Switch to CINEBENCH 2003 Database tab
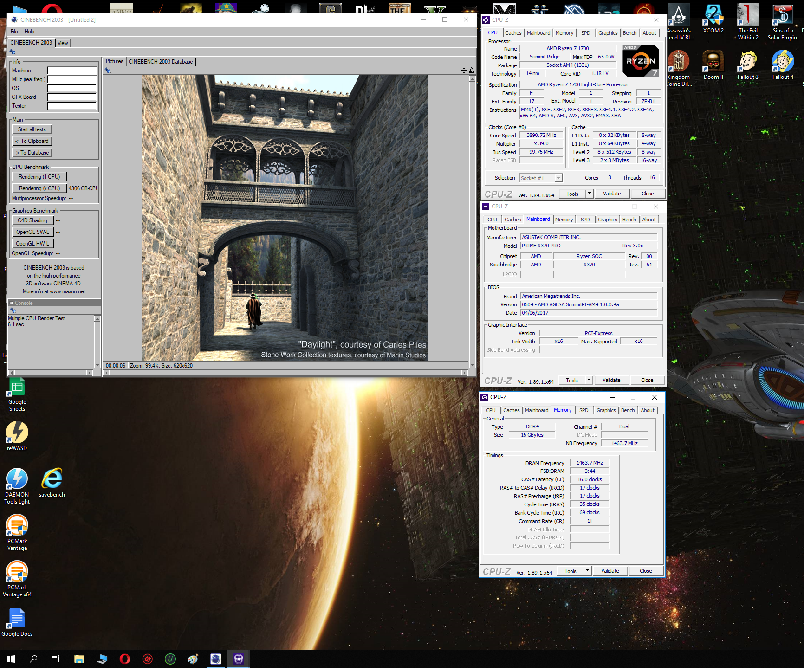804x672 pixels. [161, 62]
